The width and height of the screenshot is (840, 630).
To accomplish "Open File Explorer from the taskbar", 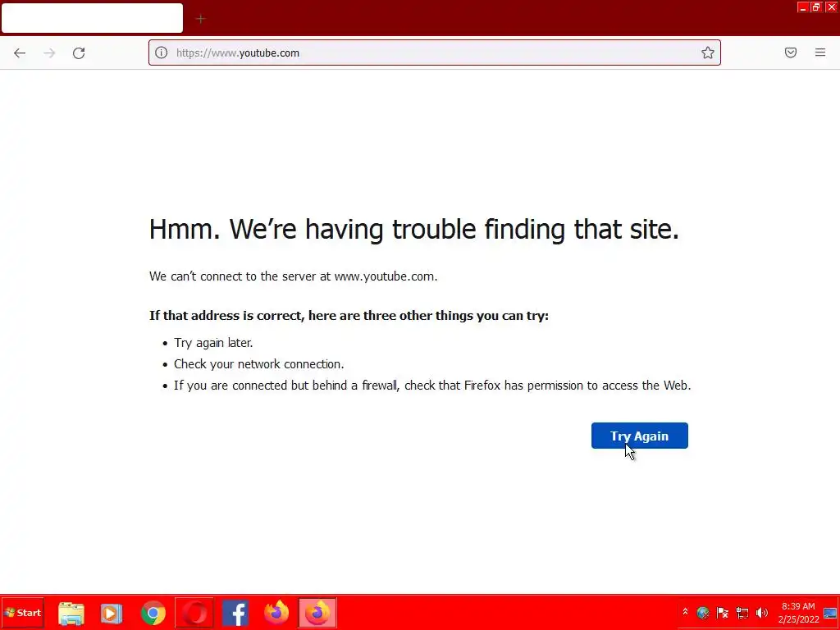I will coord(71,613).
